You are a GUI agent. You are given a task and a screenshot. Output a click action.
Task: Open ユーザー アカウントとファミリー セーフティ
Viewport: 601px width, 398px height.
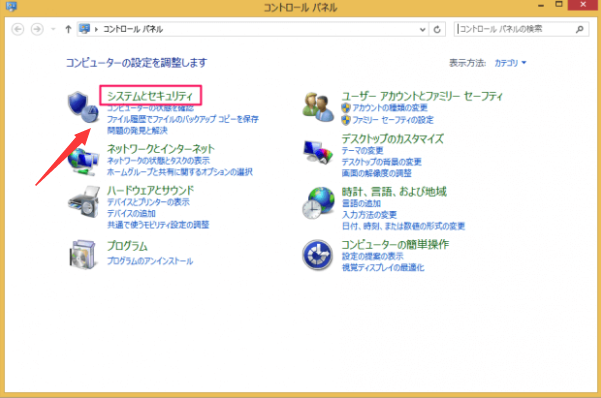(422, 96)
